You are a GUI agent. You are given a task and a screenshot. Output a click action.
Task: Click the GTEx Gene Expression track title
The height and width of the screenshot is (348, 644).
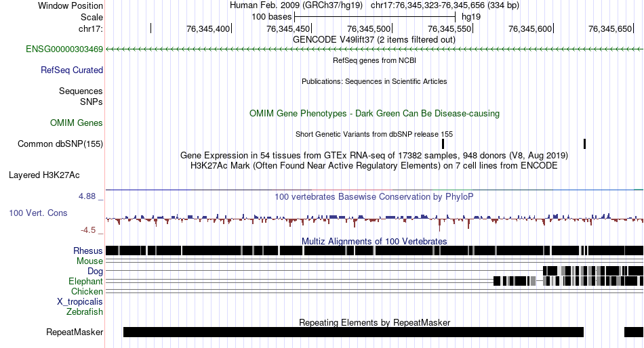[x=374, y=156]
